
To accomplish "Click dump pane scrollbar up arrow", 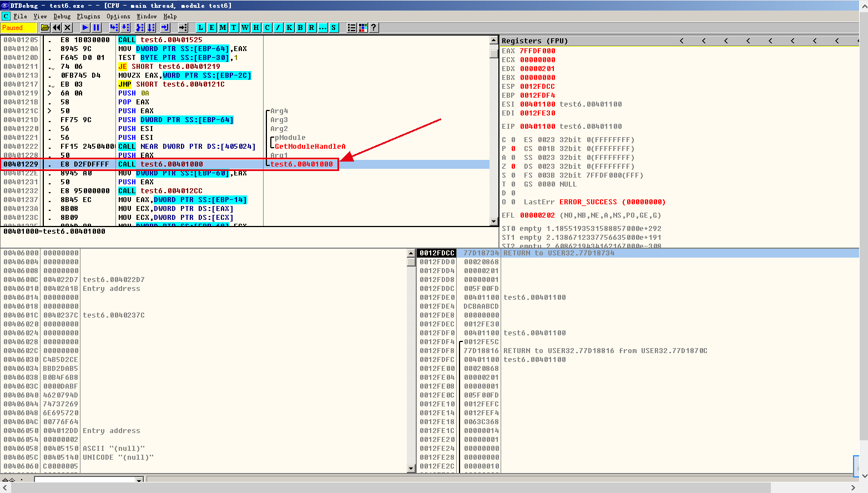I will [411, 253].
